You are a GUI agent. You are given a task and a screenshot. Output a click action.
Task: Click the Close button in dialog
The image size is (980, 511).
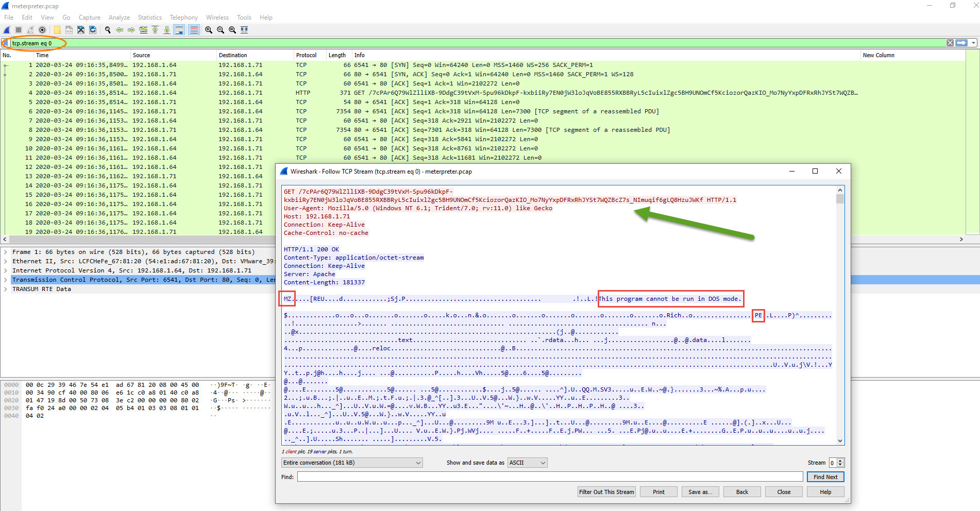tap(784, 492)
